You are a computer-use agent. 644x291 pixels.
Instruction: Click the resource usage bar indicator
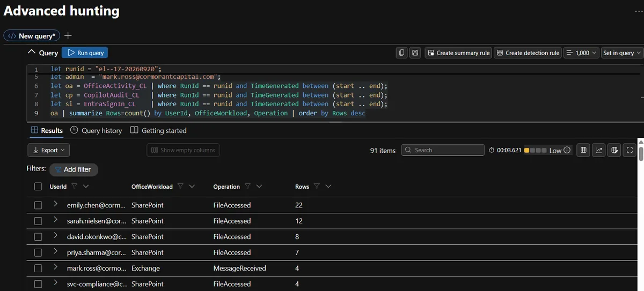[536, 150]
